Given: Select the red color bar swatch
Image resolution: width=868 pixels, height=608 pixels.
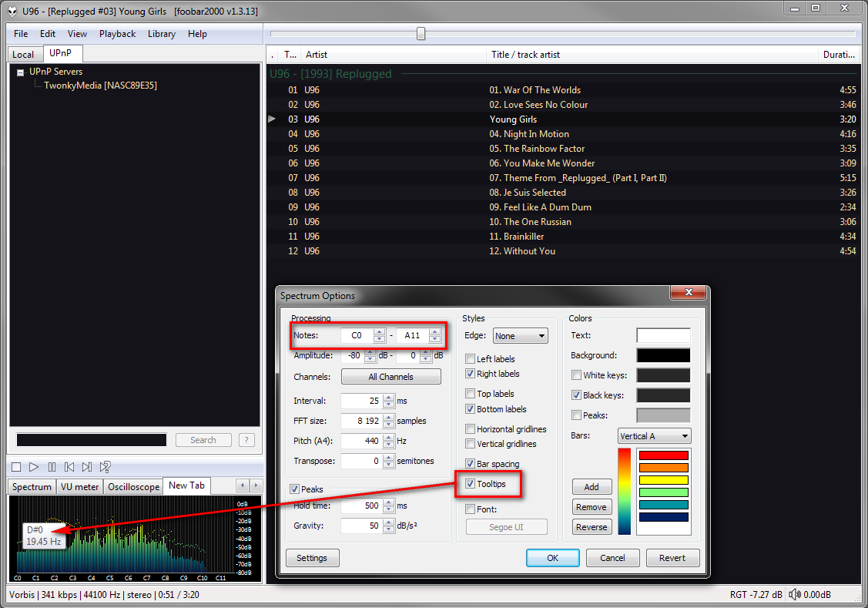Looking at the screenshot, I should 663,455.
